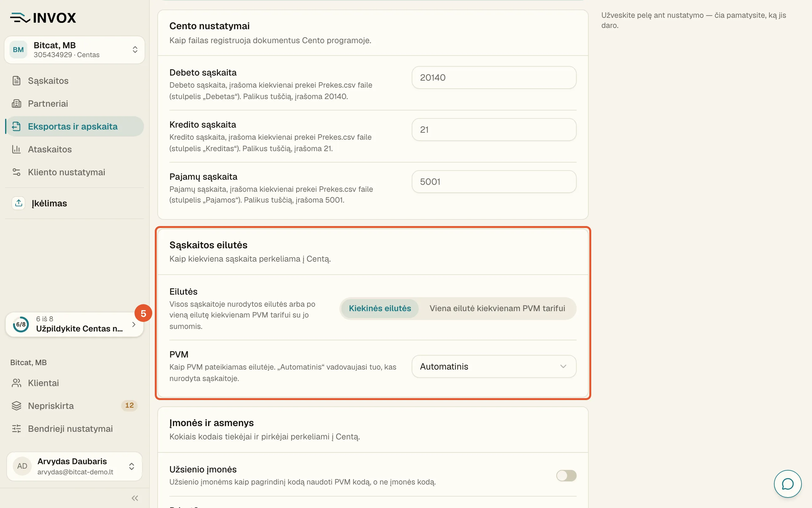
Task: Click the 12 count badge
Action: pyautogui.click(x=129, y=405)
